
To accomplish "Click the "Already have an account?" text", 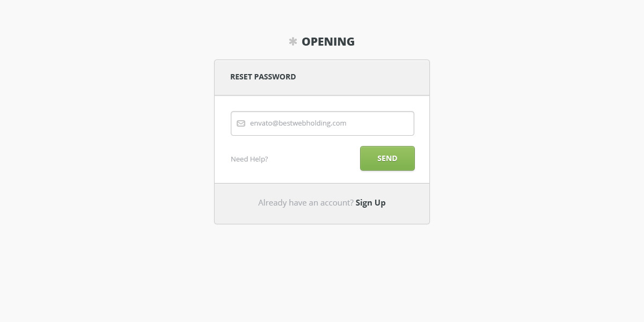I will coord(306,202).
